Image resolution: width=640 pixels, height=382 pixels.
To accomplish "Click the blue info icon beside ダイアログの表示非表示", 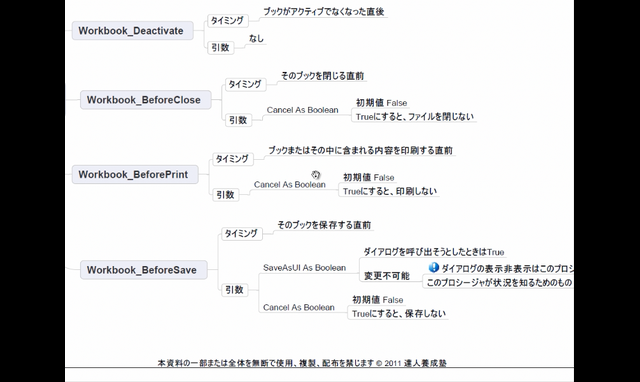I will coord(433,268).
